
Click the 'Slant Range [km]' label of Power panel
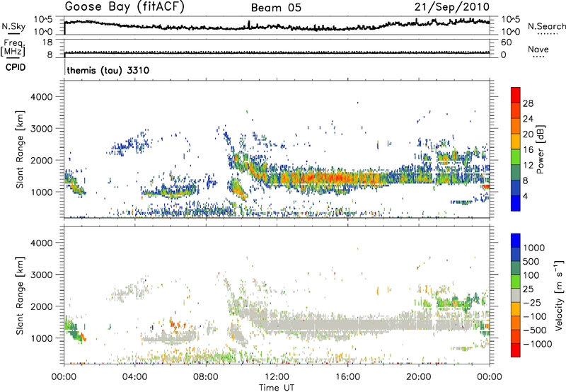pos(20,149)
